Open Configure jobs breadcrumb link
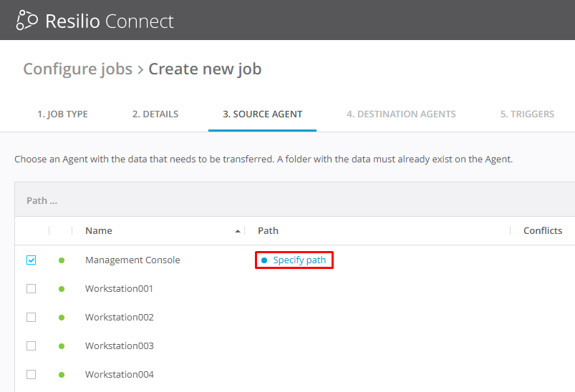575x392 pixels. coord(77,69)
